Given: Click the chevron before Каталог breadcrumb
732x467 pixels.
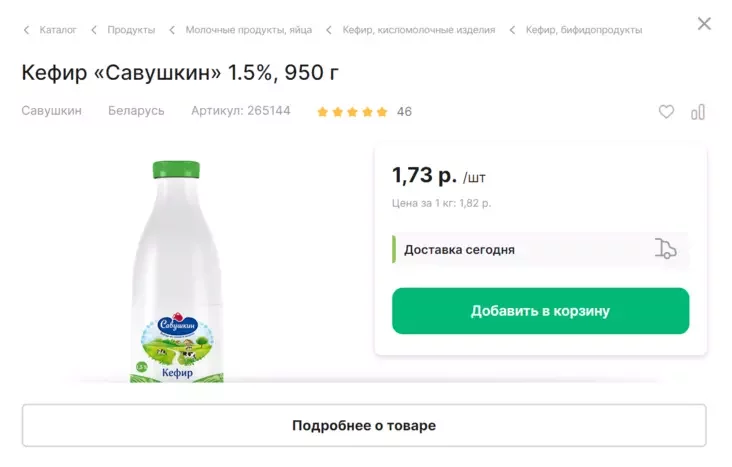Looking at the screenshot, I should 27,30.
